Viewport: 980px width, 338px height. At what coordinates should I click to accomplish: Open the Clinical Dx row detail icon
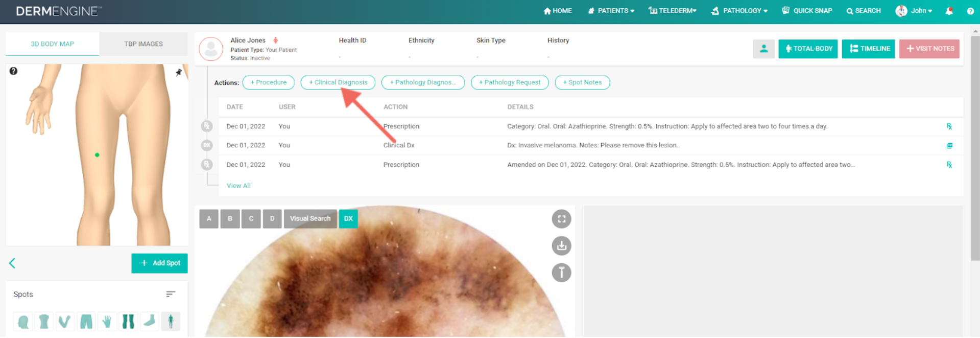coord(949,146)
